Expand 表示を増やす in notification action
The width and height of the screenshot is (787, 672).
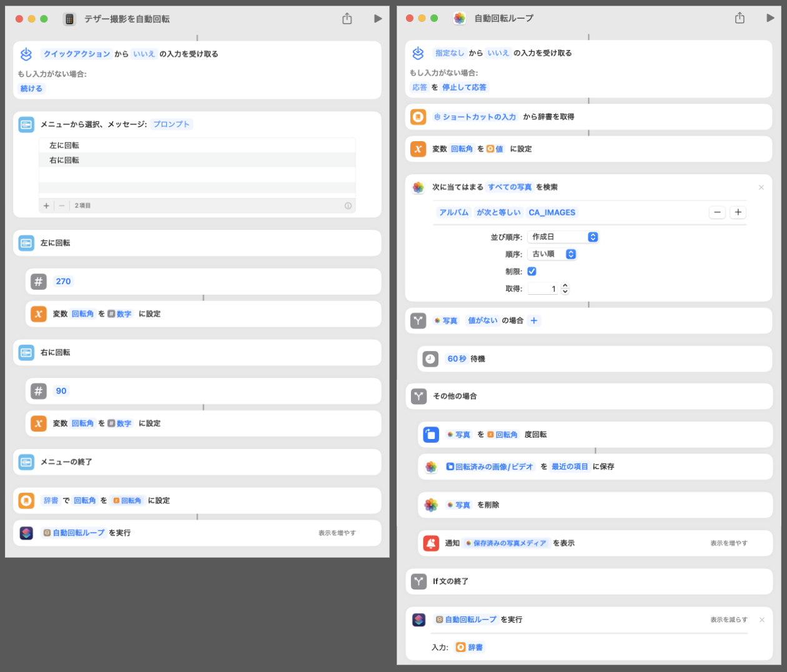[x=729, y=544]
